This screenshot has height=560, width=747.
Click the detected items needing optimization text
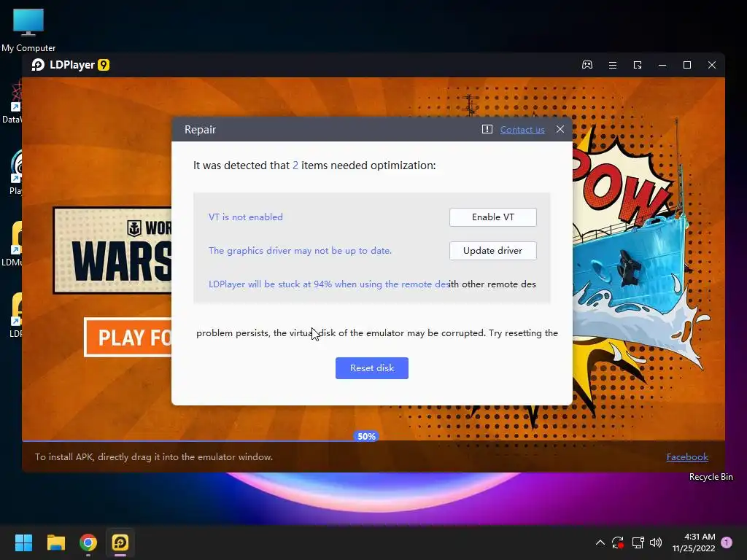(x=314, y=166)
